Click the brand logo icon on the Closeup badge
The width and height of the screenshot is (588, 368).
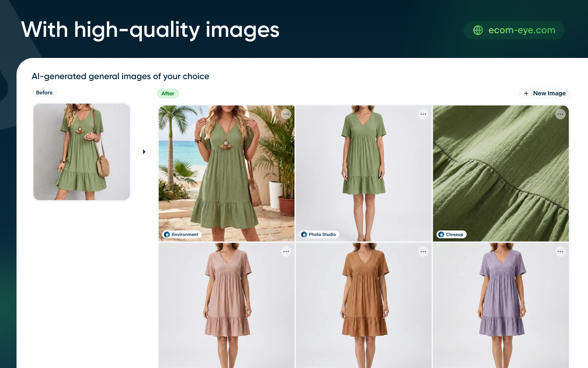441,234
